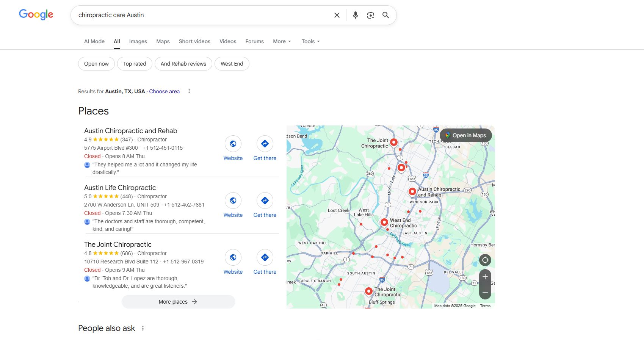644x340 pixels.
Task: Start voice search with microphone icon
Action: [x=355, y=15]
